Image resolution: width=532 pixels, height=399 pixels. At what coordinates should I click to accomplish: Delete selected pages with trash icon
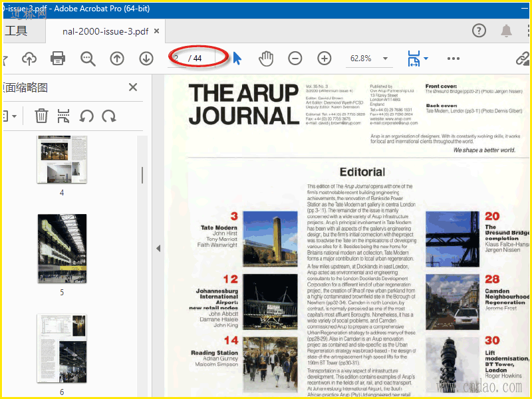pyautogui.click(x=41, y=116)
